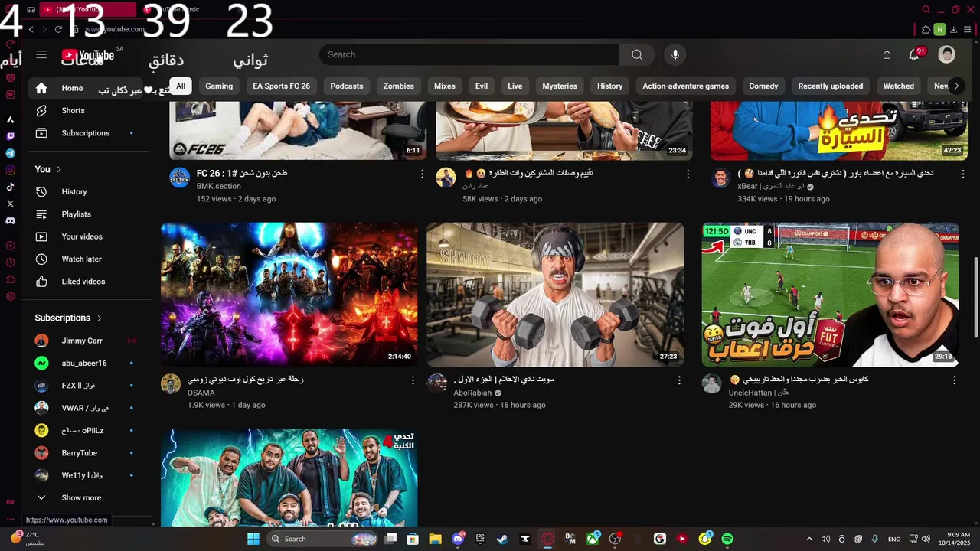Open the Twitch sidebar panel
This screenshot has height=551, width=980.
[x=11, y=136]
